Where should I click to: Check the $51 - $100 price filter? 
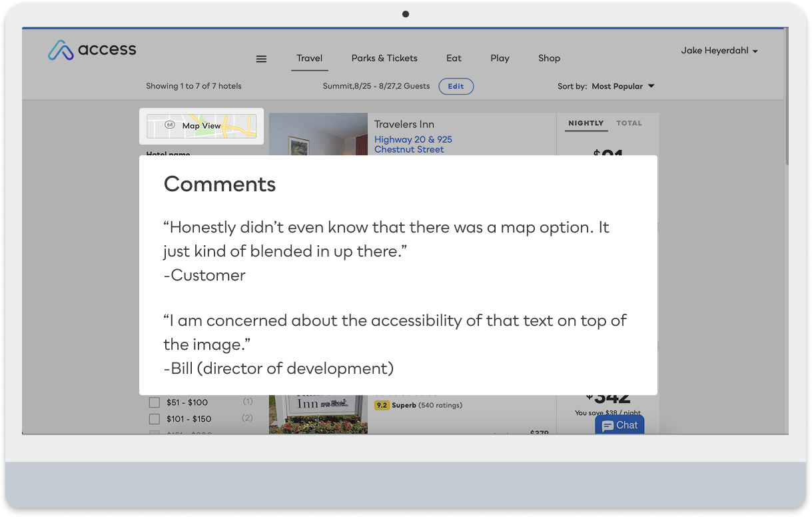(x=155, y=402)
